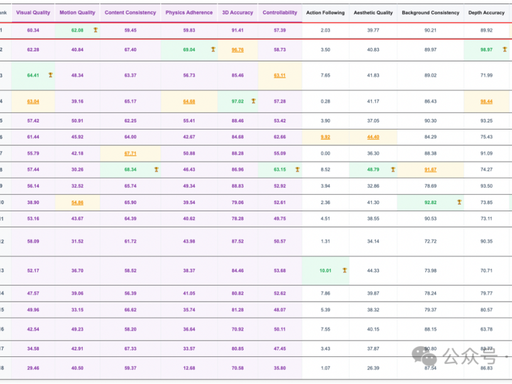
Task: Click the green 62.08 Motion Quality cell
Action: coord(77,30)
